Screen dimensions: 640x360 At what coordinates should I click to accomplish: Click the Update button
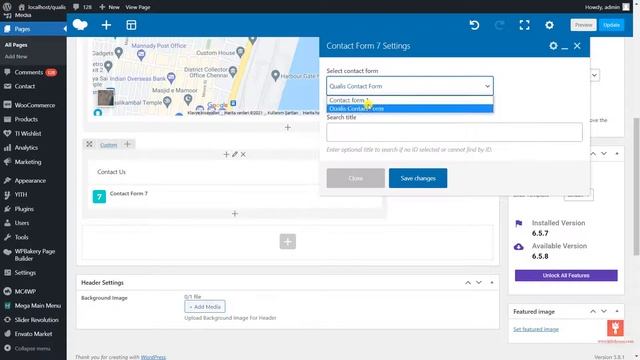(611, 25)
